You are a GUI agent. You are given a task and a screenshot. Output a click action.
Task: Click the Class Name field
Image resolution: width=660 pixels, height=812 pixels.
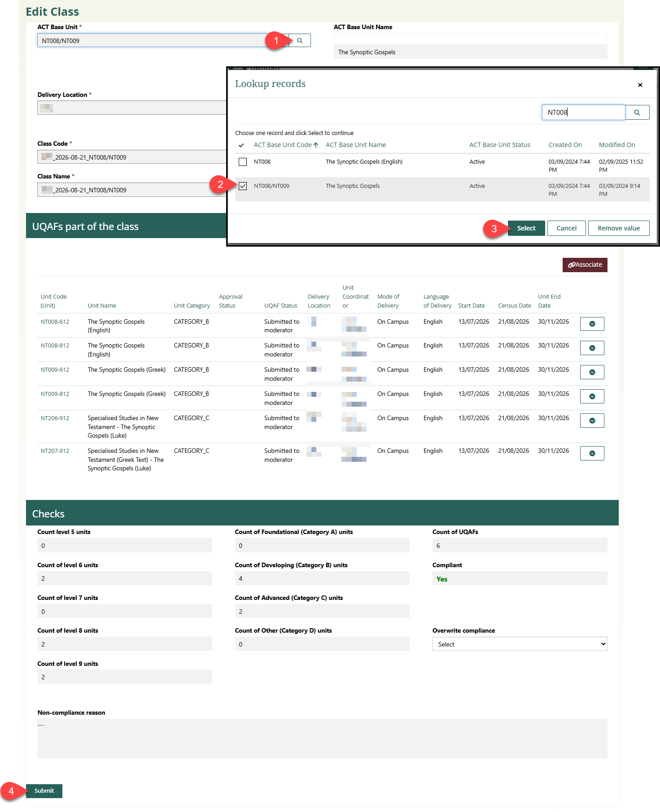132,190
